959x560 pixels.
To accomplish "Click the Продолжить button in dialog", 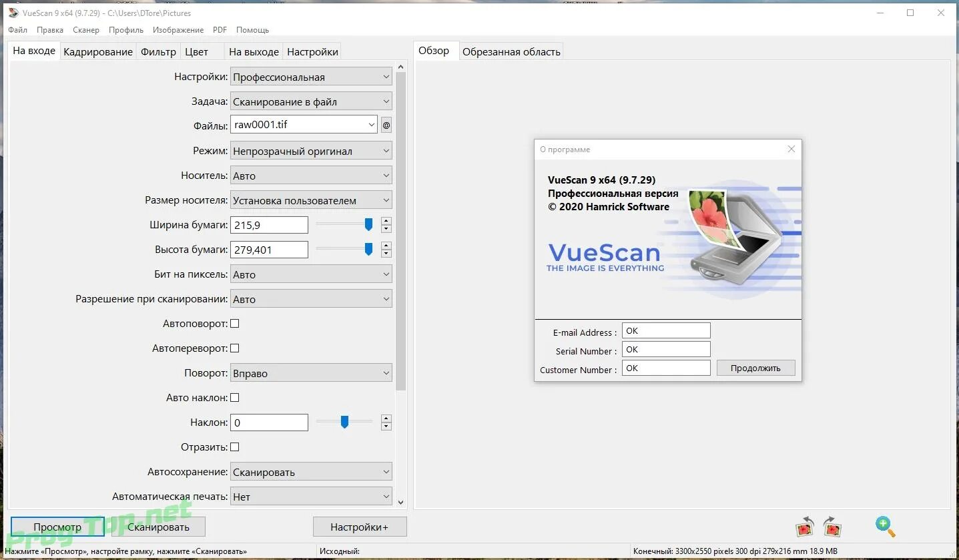I will pos(755,368).
